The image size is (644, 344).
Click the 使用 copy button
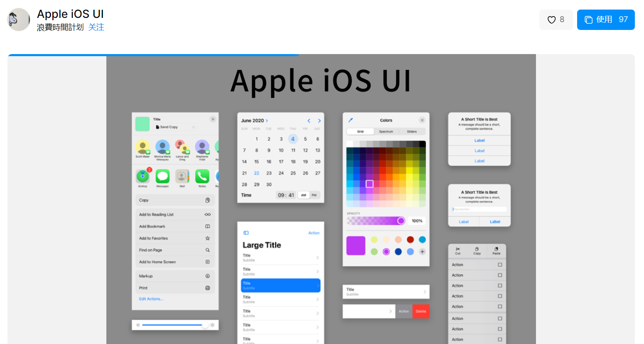coord(606,20)
